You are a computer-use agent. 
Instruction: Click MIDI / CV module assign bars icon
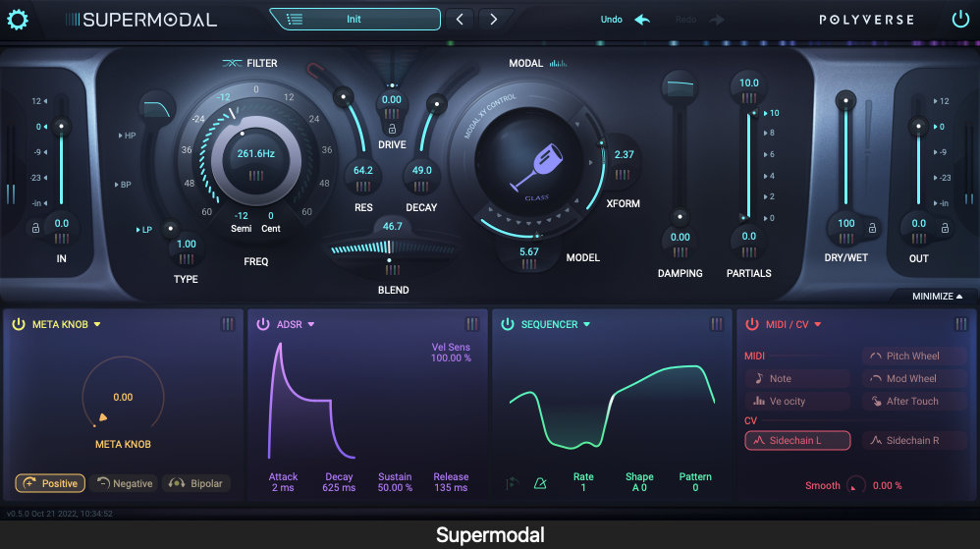click(x=960, y=323)
